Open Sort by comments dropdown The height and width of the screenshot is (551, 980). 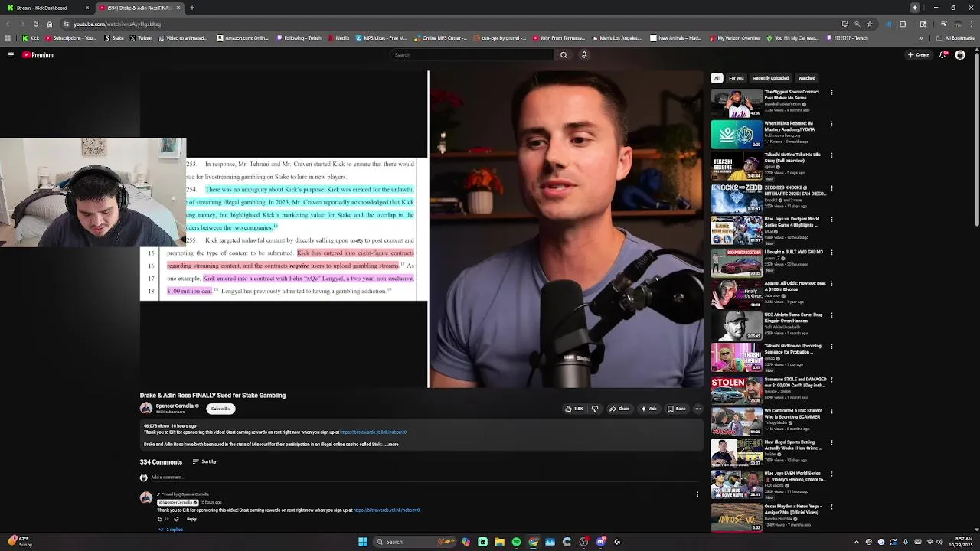tap(204, 462)
